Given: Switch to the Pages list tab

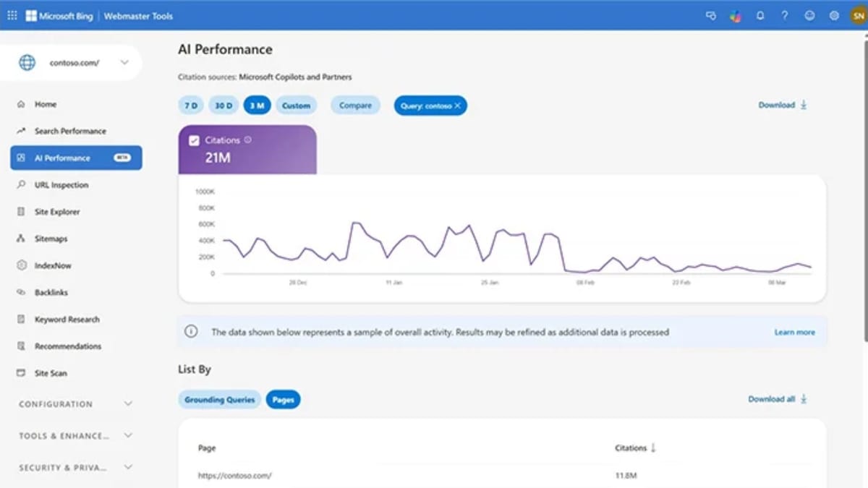Looking at the screenshot, I should pyautogui.click(x=283, y=399).
